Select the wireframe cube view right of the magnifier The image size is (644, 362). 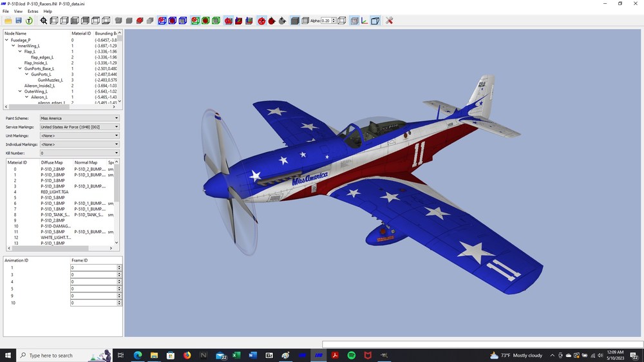(x=54, y=21)
